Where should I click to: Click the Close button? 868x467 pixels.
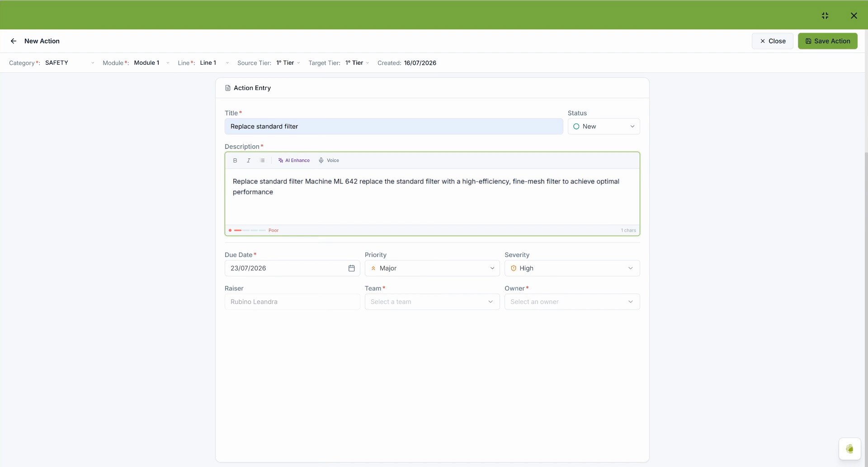click(773, 41)
